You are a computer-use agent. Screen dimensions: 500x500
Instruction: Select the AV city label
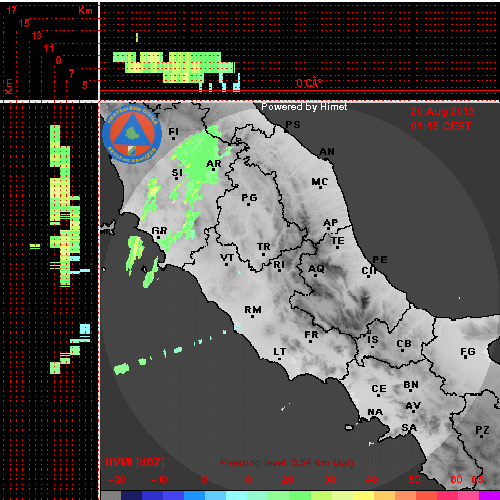pyautogui.click(x=413, y=406)
